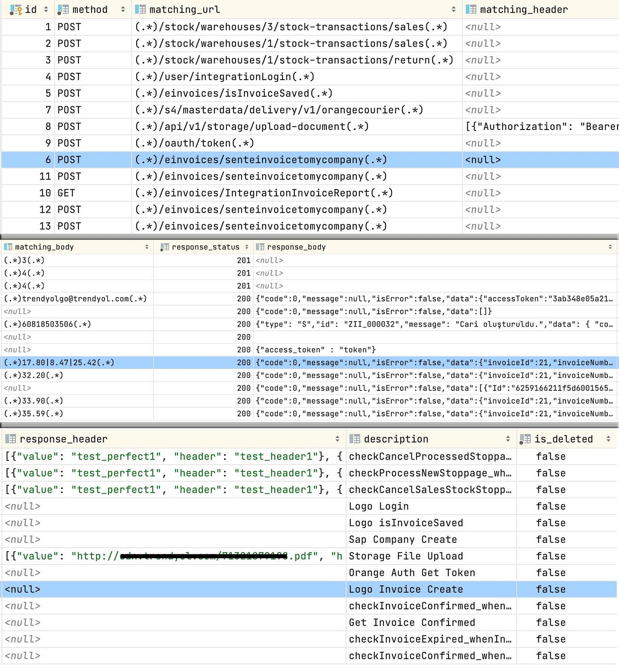Select the matching_url column header label
The height and width of the screenshot is (672, 619).
(x=185, y=10)
